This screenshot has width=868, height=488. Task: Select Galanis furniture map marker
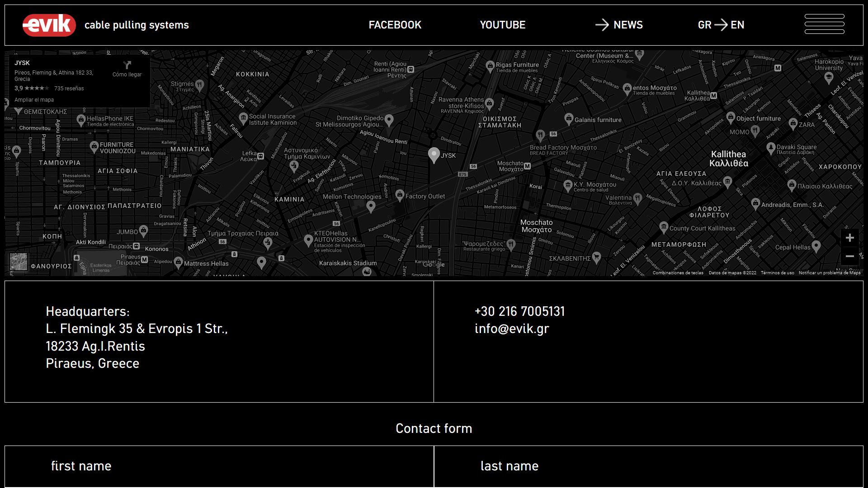(x=568, y=119)
